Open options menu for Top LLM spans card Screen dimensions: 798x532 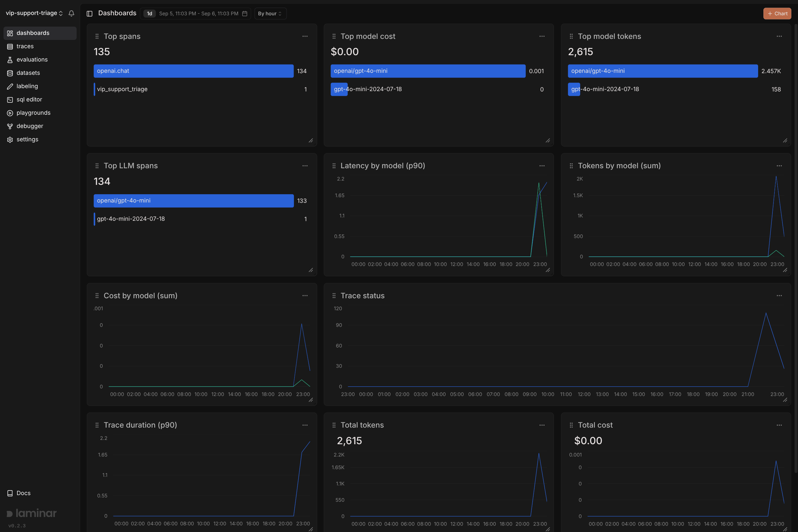point(305,166)
